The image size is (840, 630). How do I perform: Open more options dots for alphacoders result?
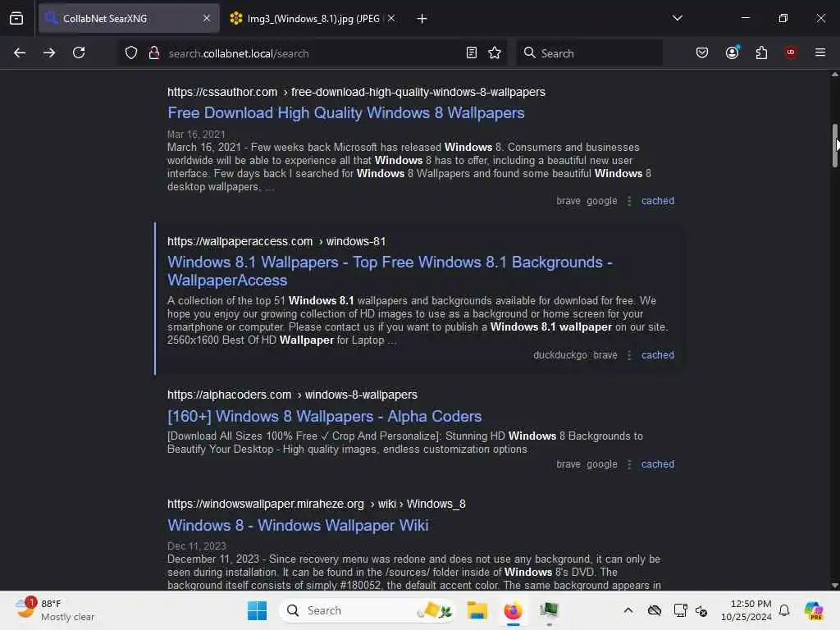(x=629, y=464)
